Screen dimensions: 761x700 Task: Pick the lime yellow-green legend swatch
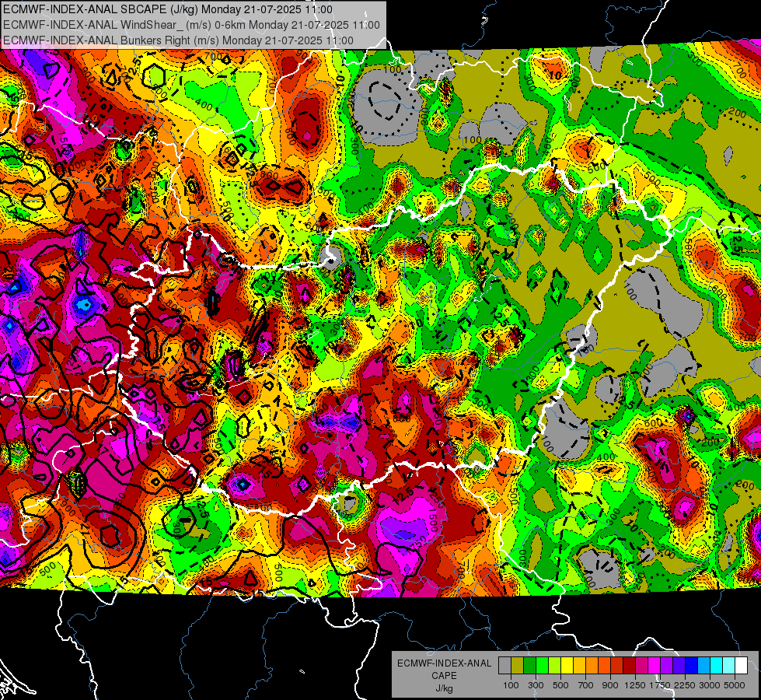tap(554, 666)
